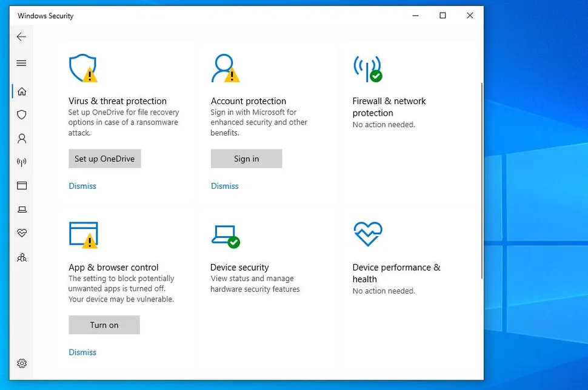Open Device performance & health heart sidebar icon
Image resolution: width=588 pixels, height=390 pixels.
(x=22, y=233)
